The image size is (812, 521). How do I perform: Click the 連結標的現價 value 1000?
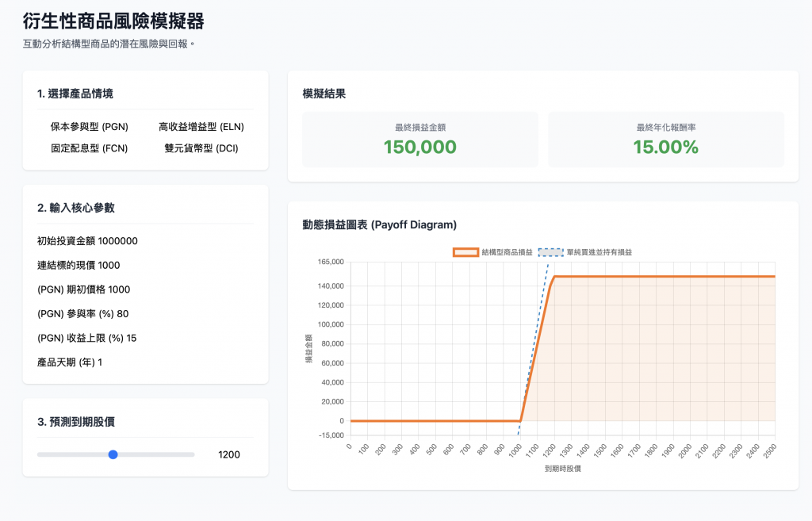tap(109, 265)
